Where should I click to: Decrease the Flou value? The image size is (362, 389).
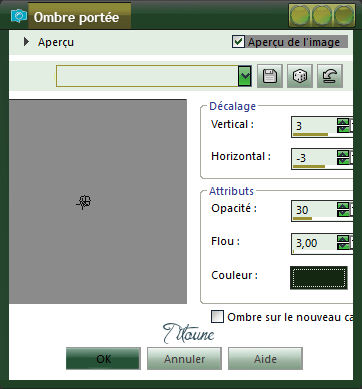(x=343, y=246)
